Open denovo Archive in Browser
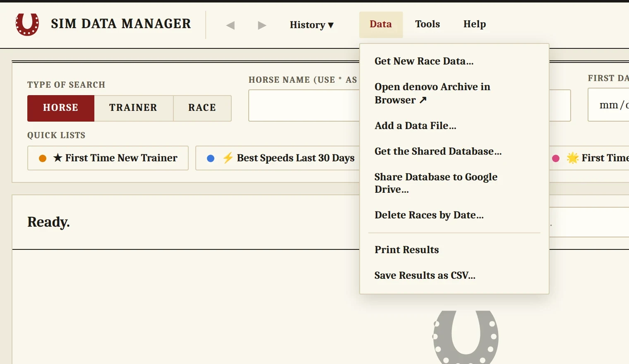Viewport: 629px width, 364px height. click(454, 93)
